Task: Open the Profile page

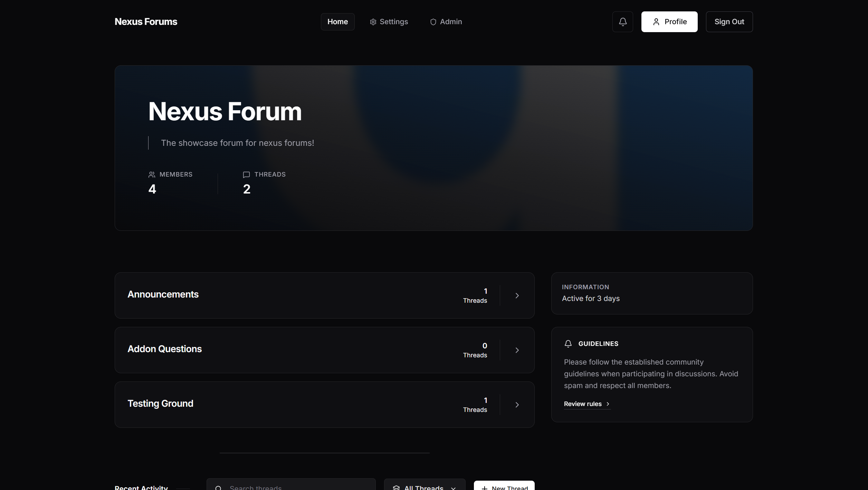Action: [x=669, y=22]
